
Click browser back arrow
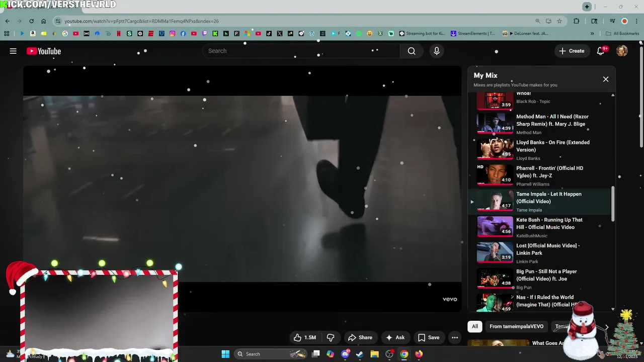[7, 21]
